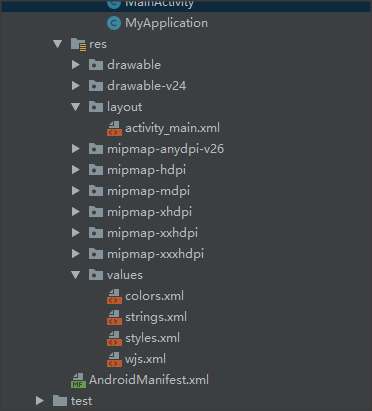Image resolution: width=372 pixels, height=411 pixels.
Task: Select the mipmap-xxxhdpi label
Action: pos(155,254)
